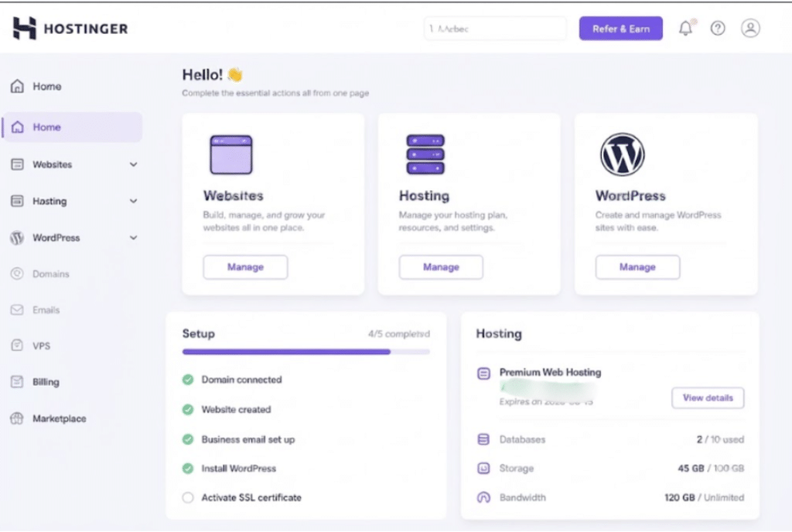The width and height of the screenshot is (792, 532).
Task: Click the Setup panel heading
Action: click(x=199, y=333)
